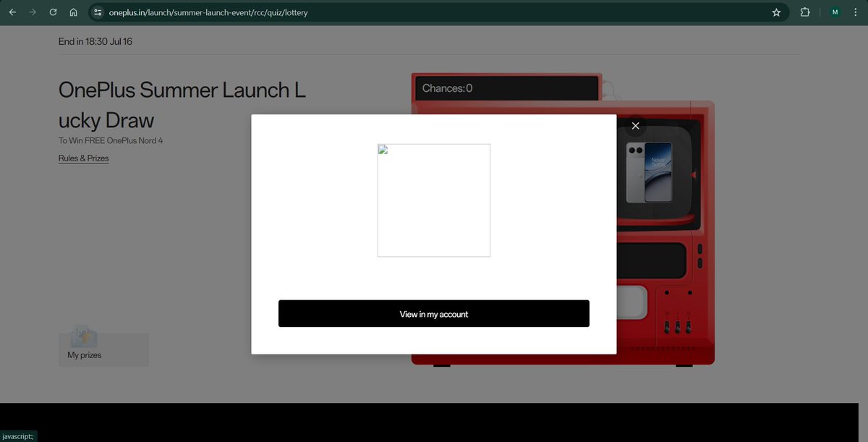Open the Rules & Prizes link
This screenshot has width=868, height=442.
pyautogui.click(x=84, y=158)
